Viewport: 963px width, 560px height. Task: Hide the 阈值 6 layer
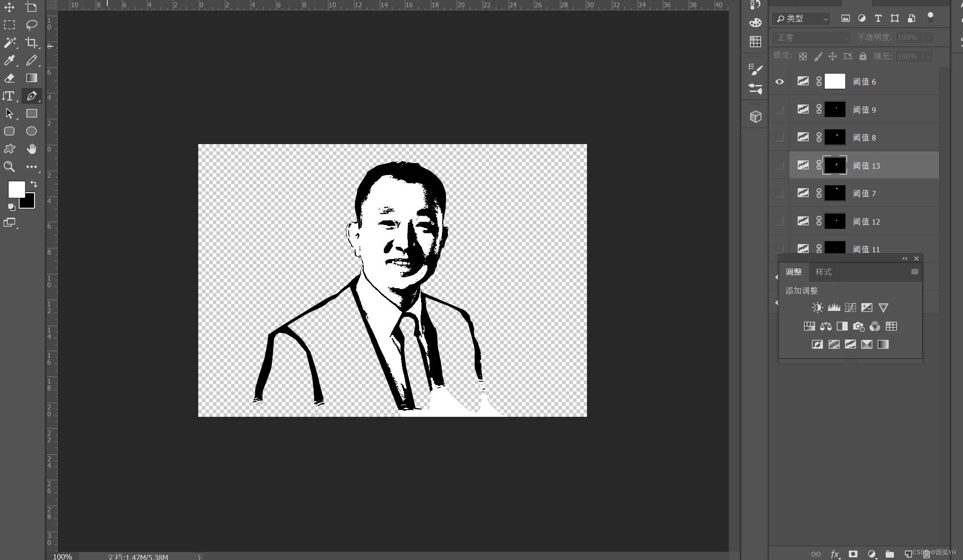[x=779, y=82]
